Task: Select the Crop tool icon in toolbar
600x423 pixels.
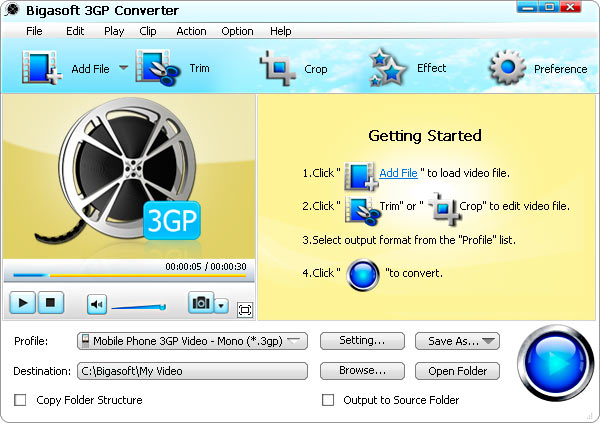Action: [278, 68]
